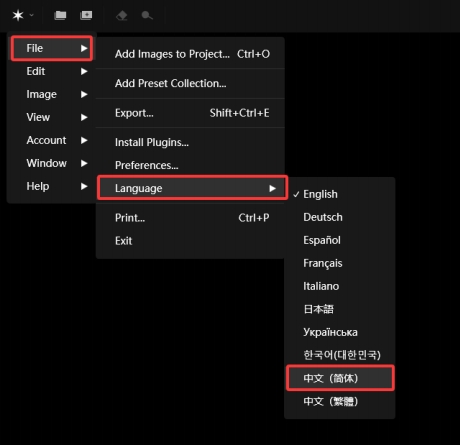Select the eraser tool icon
This screenshot has height=445, width=460.
point(122,15)
